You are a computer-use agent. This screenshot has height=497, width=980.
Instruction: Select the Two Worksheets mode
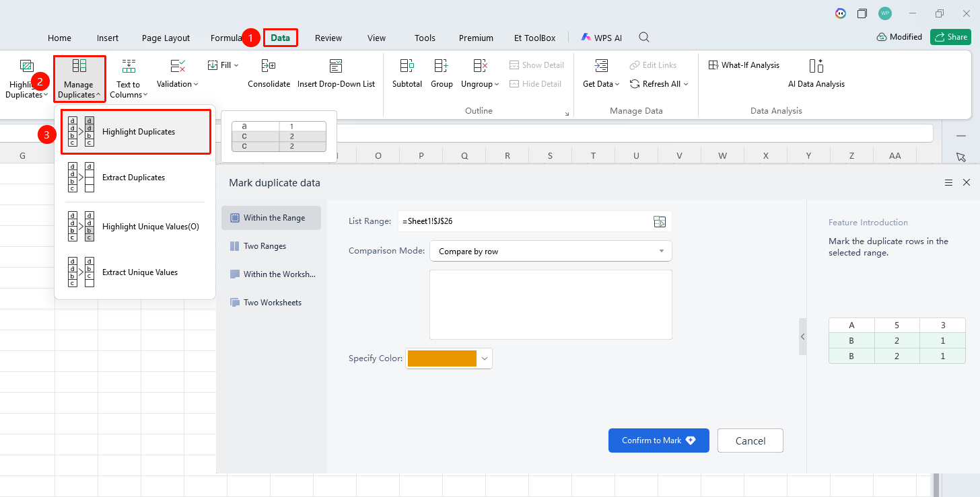(271, 303)
